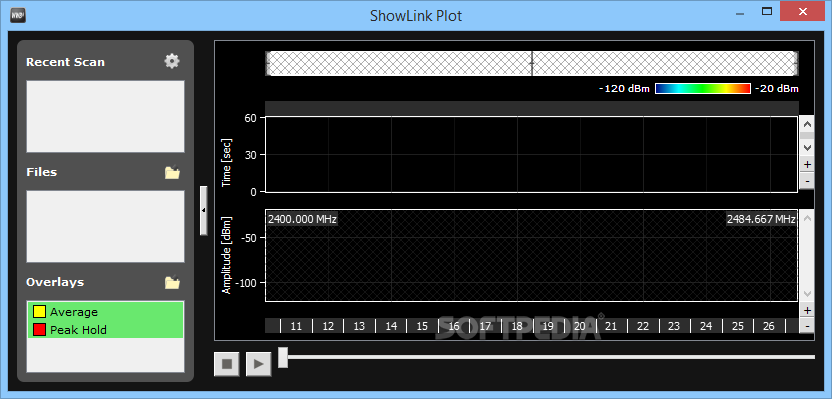The height and width of the screenshot is (399, 832).
Task: Select channel 23 on channel axis
Action: pyautogui.click(x=674, y=326)
